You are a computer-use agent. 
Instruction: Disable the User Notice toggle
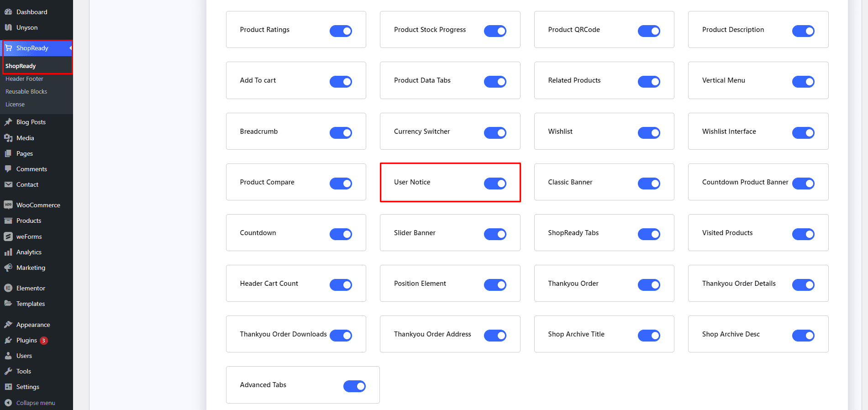(495, 184)
